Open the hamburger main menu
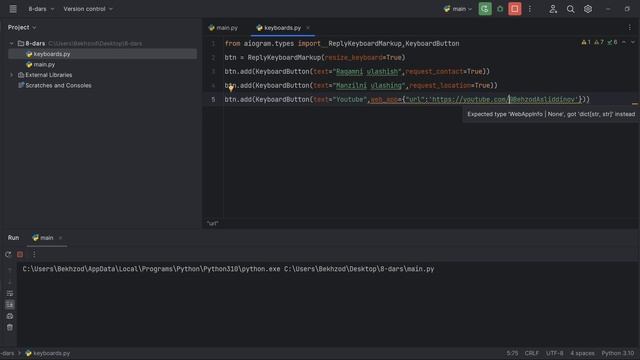The image size is (640, 360). tap(13, 9)
